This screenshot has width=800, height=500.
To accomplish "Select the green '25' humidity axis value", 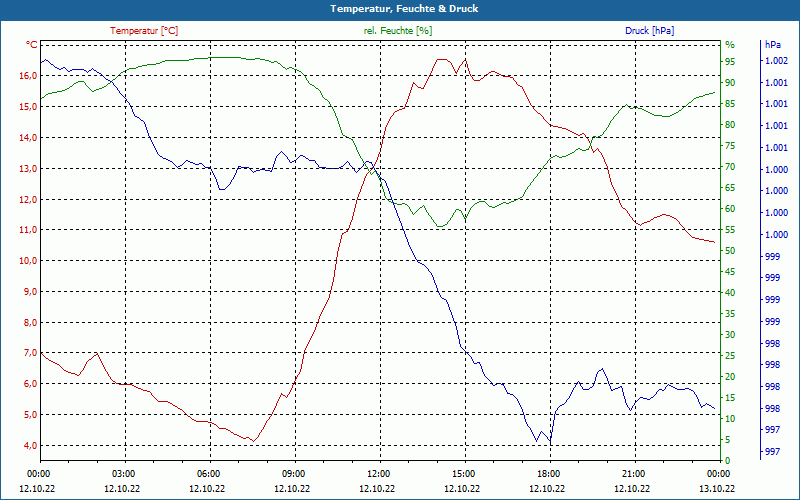I will coord(730,355).
